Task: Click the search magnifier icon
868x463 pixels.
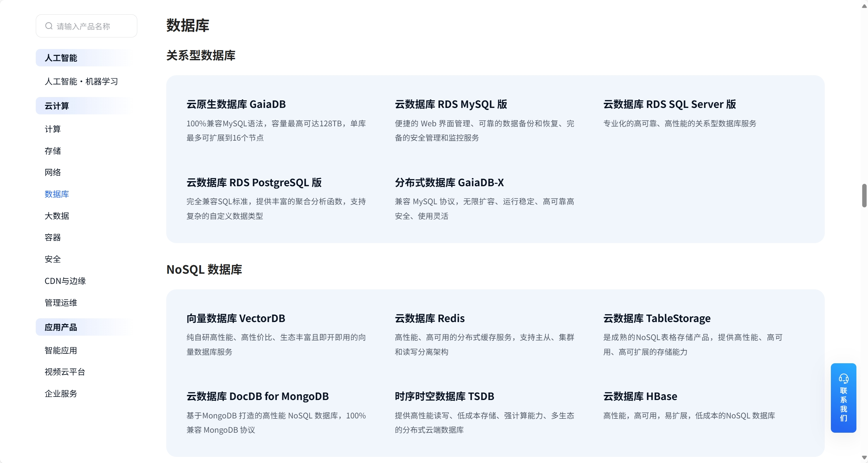Action: point(49,26)
